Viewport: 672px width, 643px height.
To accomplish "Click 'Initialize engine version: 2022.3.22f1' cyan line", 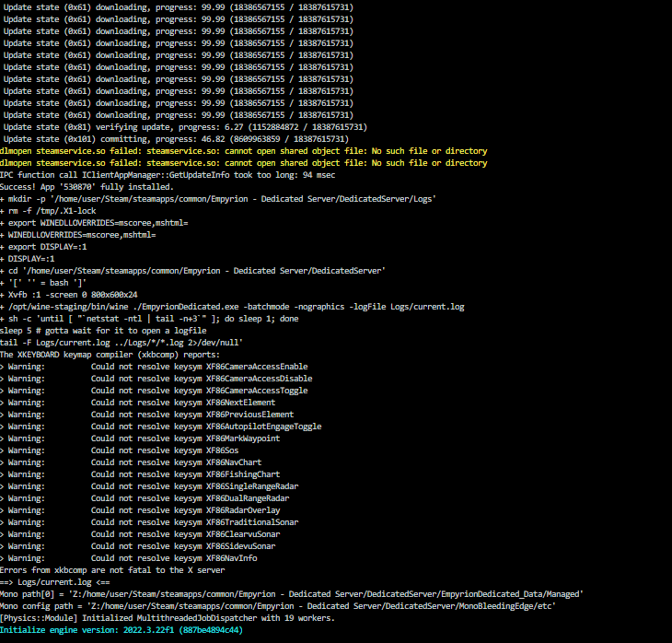I will coord(122,631).
